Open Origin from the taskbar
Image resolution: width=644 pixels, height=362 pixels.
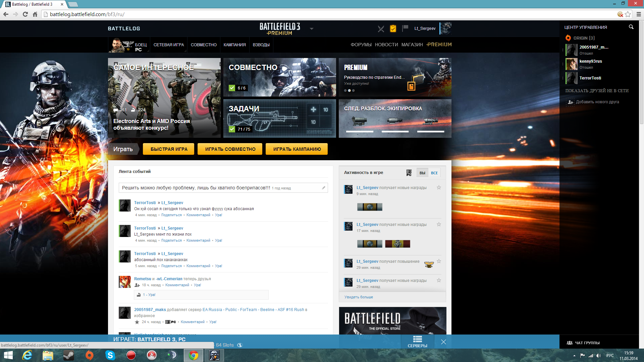click(x=89, y=355)
